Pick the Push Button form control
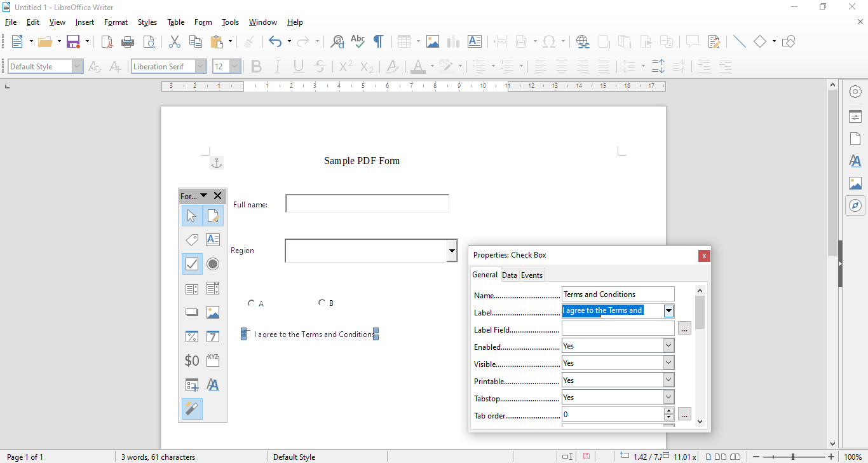This screenshot has width=868, height=463. click(x=191, y=312)
